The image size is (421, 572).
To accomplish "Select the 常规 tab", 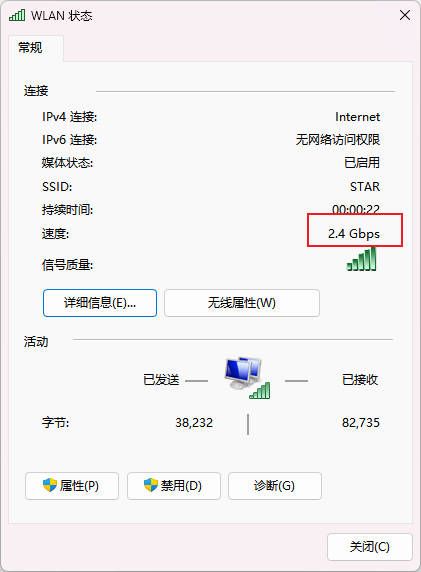I will [x=30, y=47].
